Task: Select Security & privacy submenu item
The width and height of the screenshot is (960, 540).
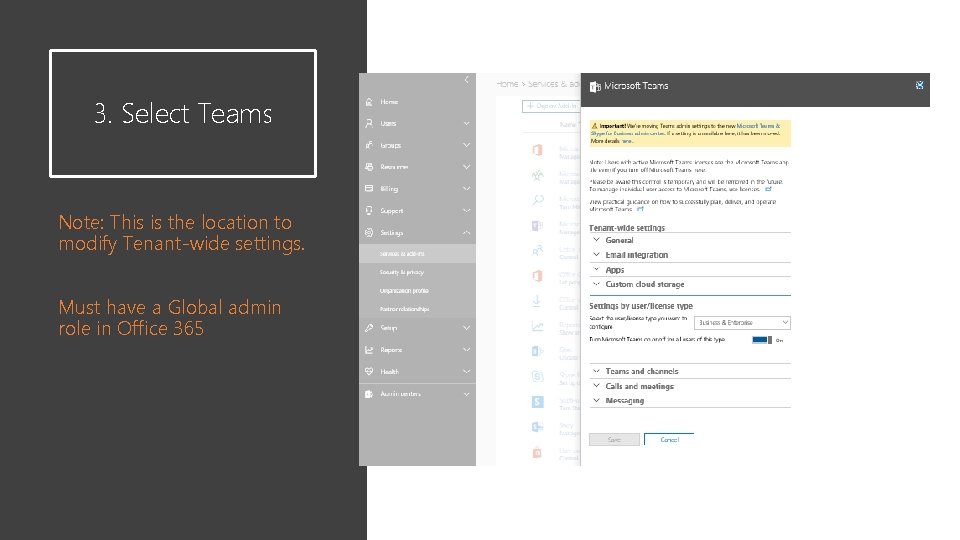Action: (x=417, y=272)
